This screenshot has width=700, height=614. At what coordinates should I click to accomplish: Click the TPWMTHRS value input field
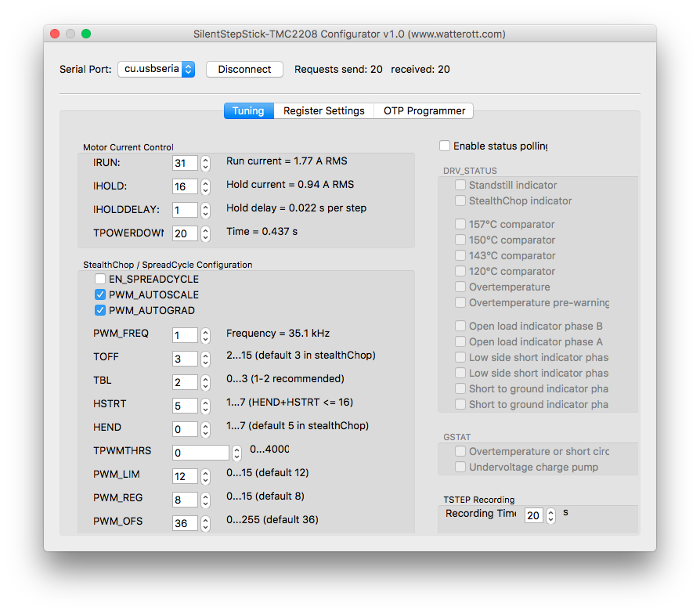tap(200, 453)
